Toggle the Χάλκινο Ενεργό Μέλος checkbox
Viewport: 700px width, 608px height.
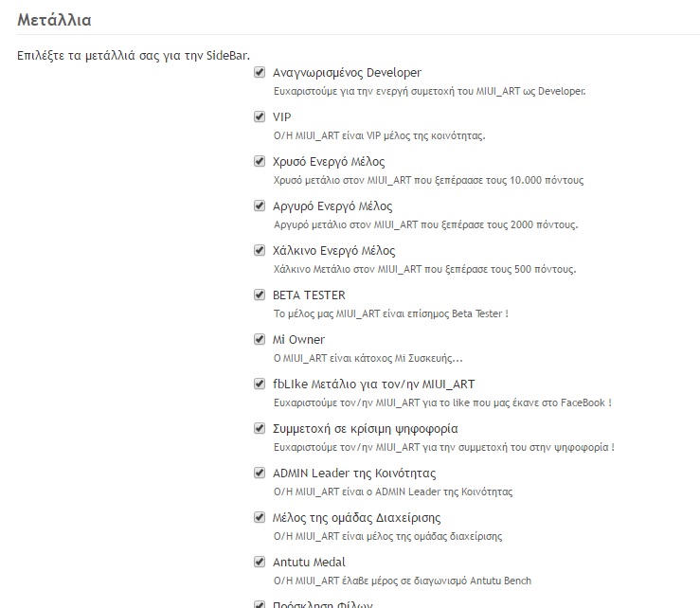[260, 250]
